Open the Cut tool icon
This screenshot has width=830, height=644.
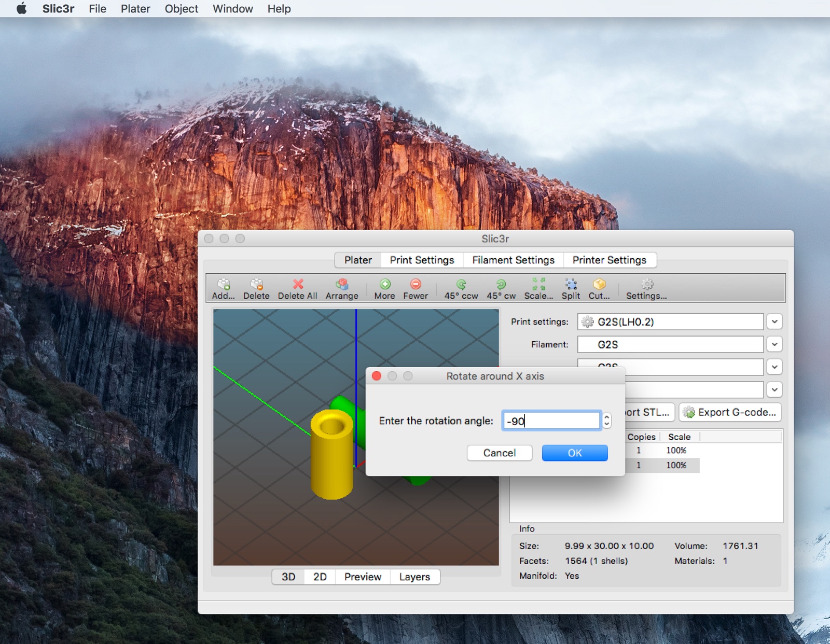coord(599,285)
